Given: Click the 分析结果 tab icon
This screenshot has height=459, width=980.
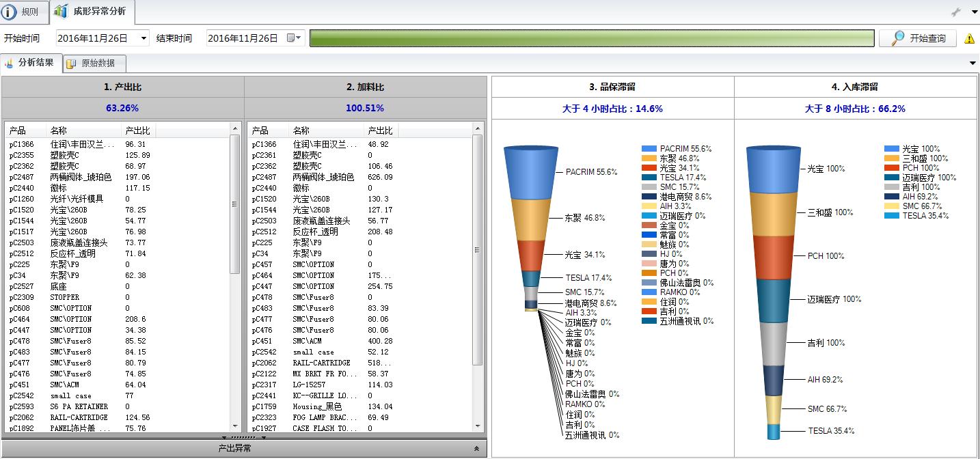Looking at the screenshot, I should tap(9, 64).
